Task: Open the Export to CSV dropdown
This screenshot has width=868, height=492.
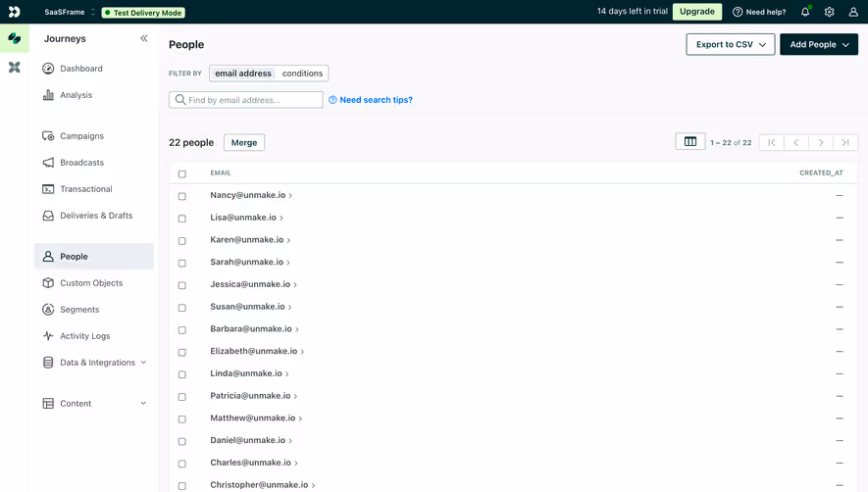Action: click(x=731, y=44)
